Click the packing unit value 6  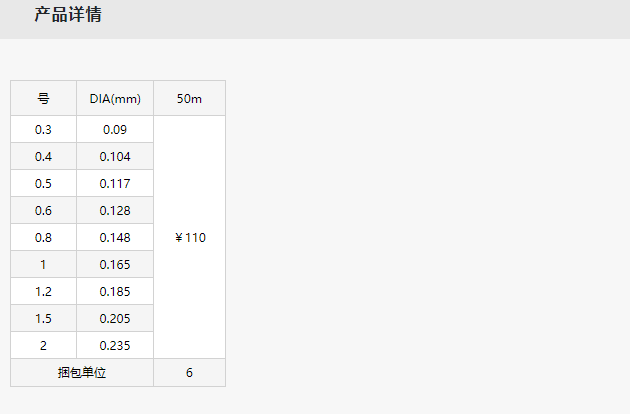(x=189, y=373)
